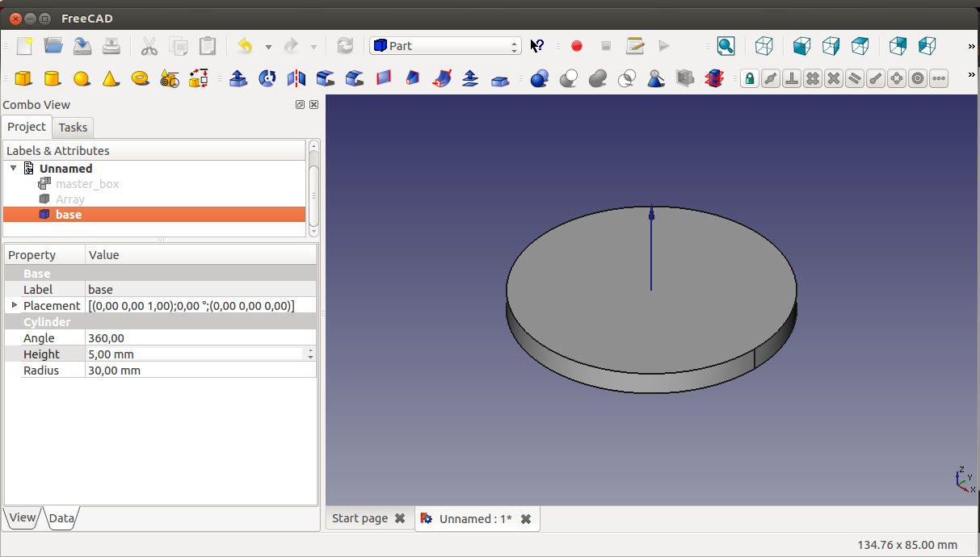The image size is (980, 557).
Task: Toggle the green lock constraint button
Action: (x=749, y=78)
